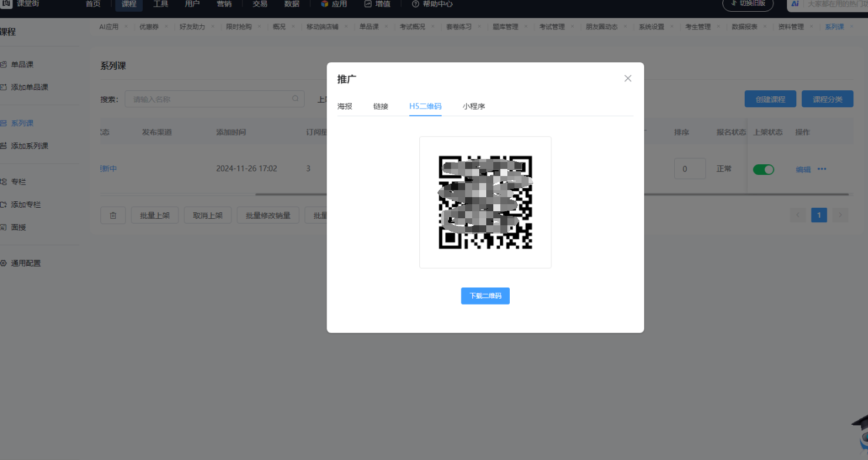Image resolution: width=868 pixels, height=460 pixels.
Task: Close the AI应用 page tab
Action: 126,27
